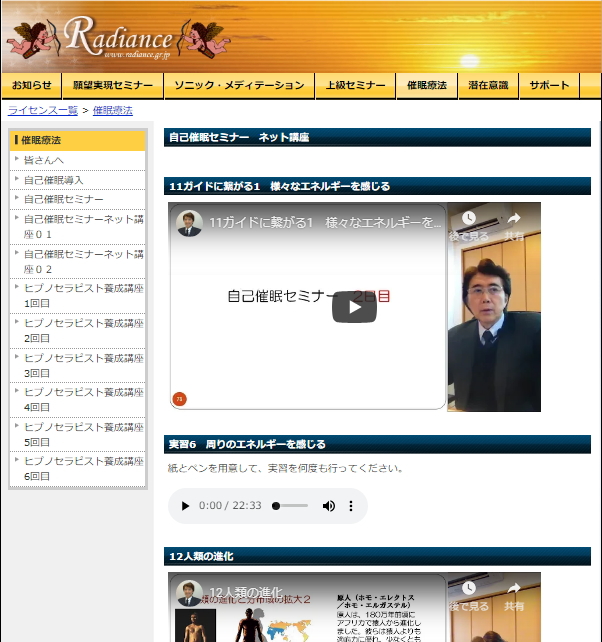Click the 12人類の進化 video title overlay
Image resolution: width=602 pixels, height=642 pixels.
coord(246,592)
